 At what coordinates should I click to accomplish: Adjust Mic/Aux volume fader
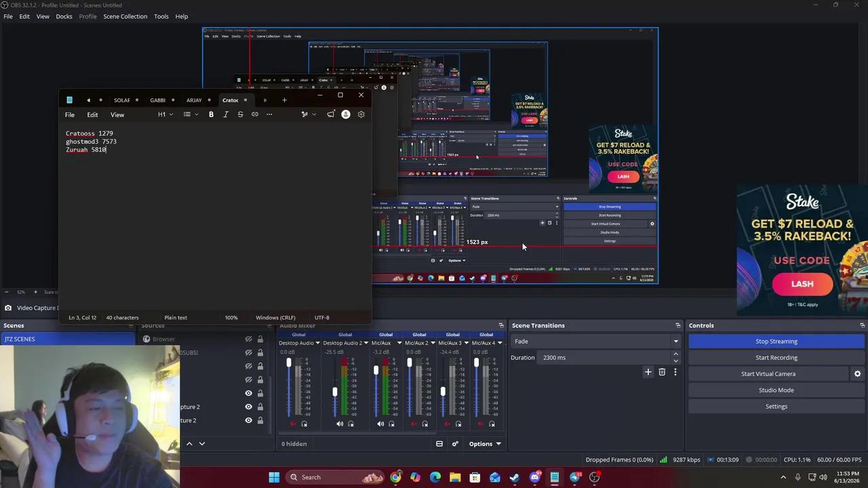pyautogui.click(x=376, y=370)
